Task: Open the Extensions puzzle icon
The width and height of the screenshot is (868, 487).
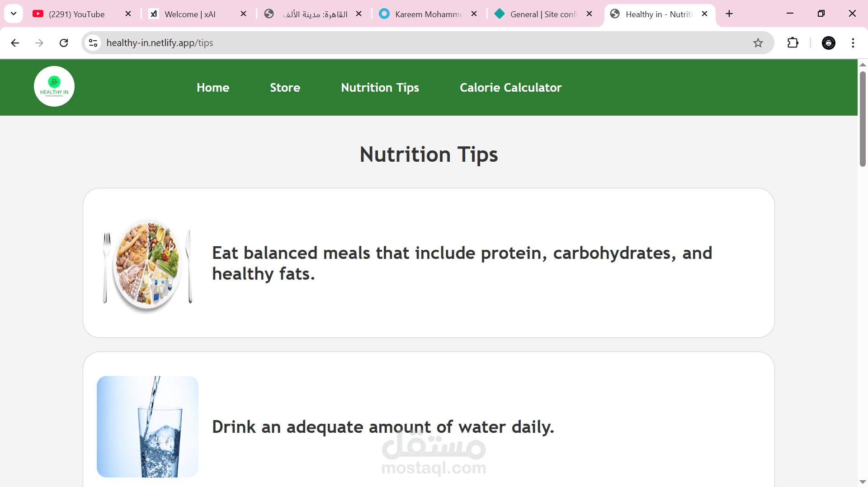Action: 793,43
